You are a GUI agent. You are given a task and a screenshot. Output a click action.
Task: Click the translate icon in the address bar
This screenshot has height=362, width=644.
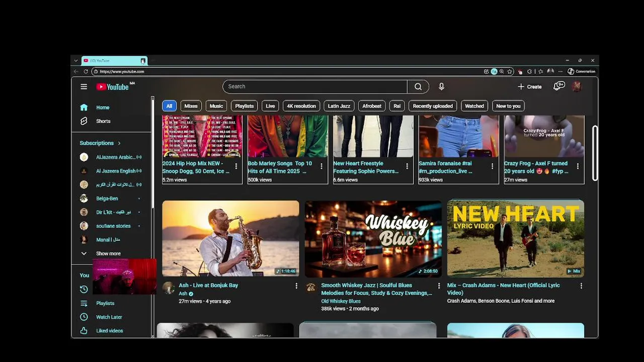[x=494, y=71]
